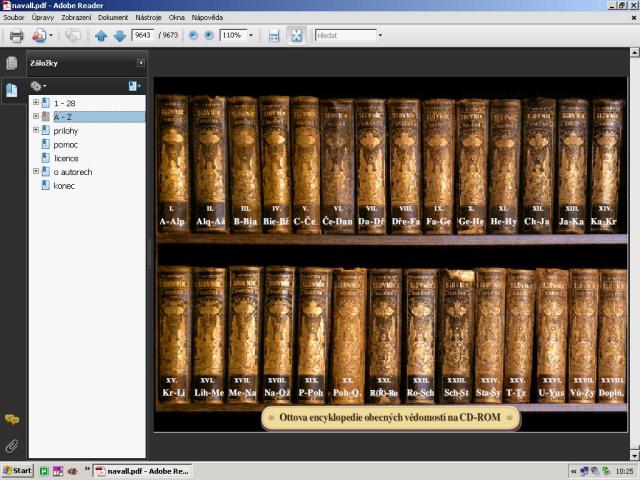Collapse the Záložky panel with the arrow button
Viewport: 640px width, 480px height.
(140, 63)
